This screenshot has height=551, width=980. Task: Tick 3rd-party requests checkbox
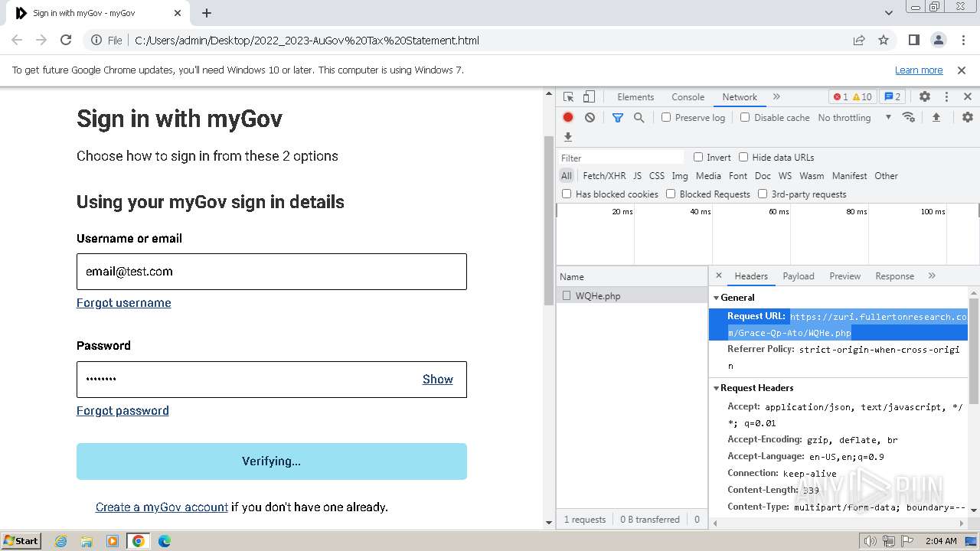click(763, 194)
